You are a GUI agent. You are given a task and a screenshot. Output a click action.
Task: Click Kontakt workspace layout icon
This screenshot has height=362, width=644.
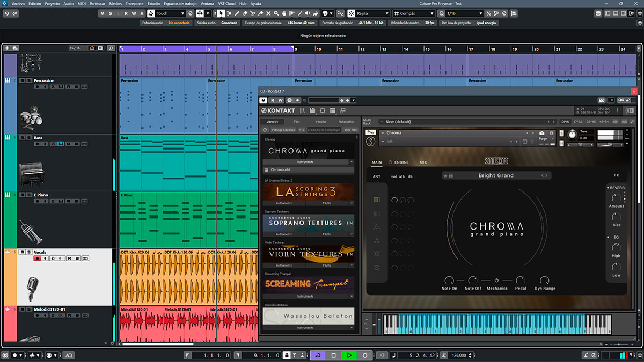[333, 110]
